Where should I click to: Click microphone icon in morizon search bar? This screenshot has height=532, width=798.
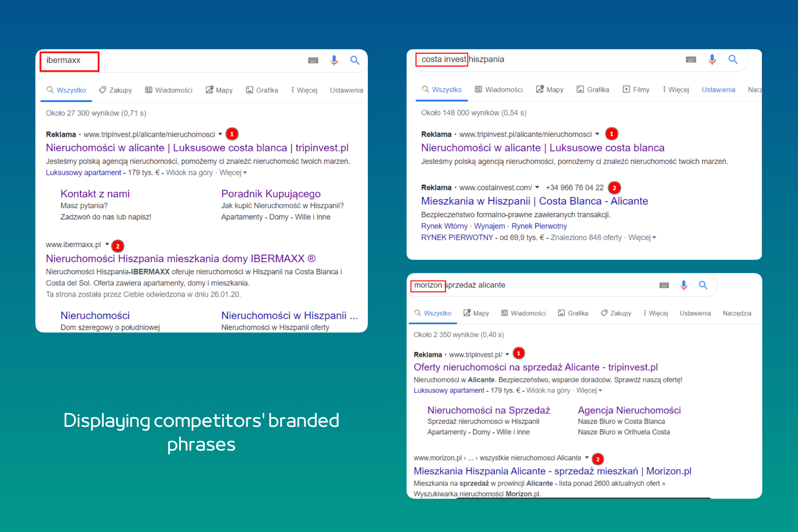pyautogui.click(x=683, y=285)
